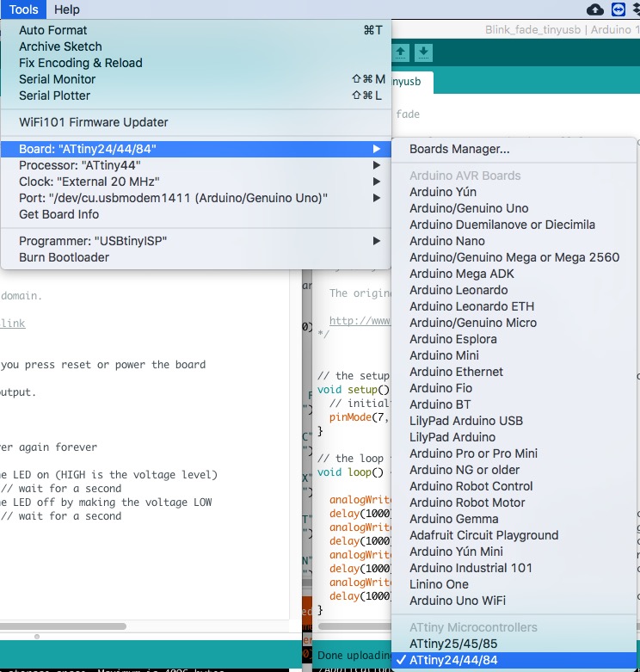Click Burn Bootloader
The image size is (640, 672).
196,257
